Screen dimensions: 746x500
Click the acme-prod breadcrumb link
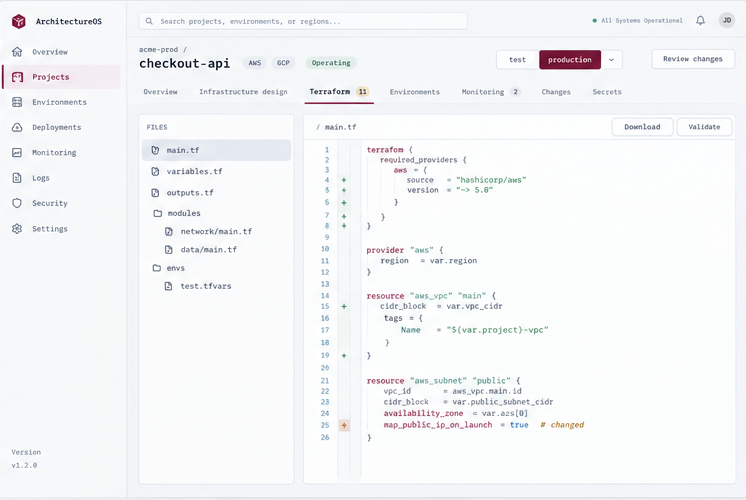[x=158, y=49]
